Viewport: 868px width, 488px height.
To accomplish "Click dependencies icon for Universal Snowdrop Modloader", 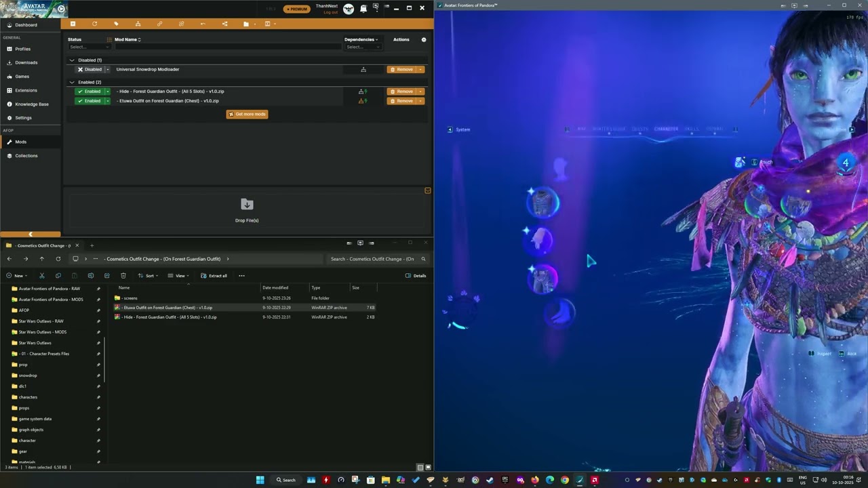I will (x=363, y=69).
